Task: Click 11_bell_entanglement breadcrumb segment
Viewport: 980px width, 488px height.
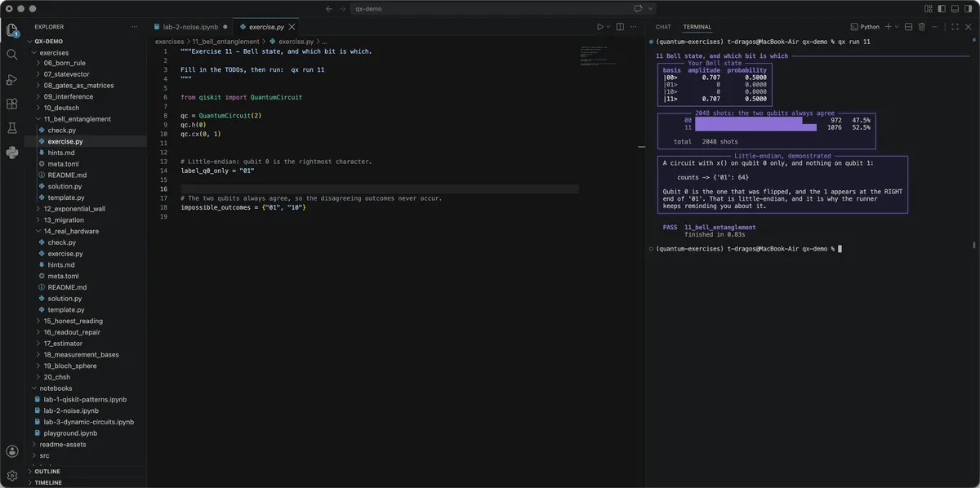Action: [x=225, y=41]
